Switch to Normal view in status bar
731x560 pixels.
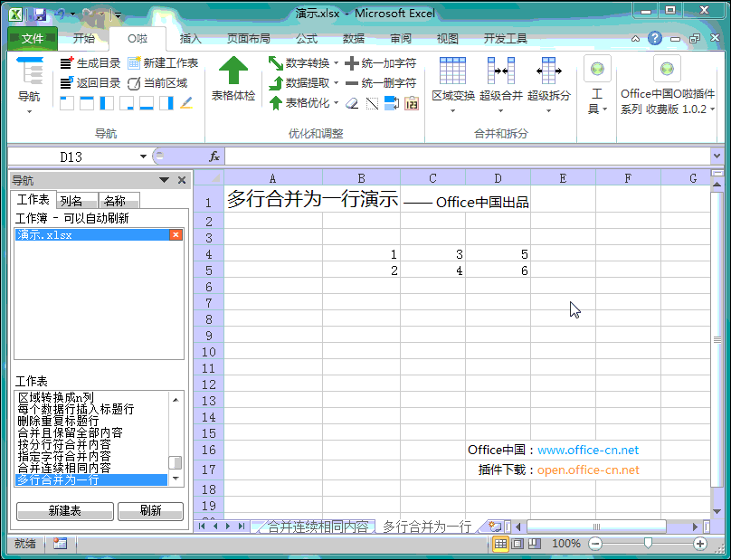(x=500, y=544)
